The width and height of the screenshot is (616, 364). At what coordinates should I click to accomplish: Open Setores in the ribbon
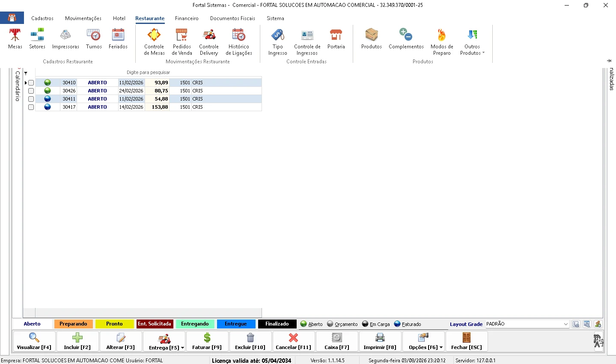pyautogui.click(x=37, y=39)
